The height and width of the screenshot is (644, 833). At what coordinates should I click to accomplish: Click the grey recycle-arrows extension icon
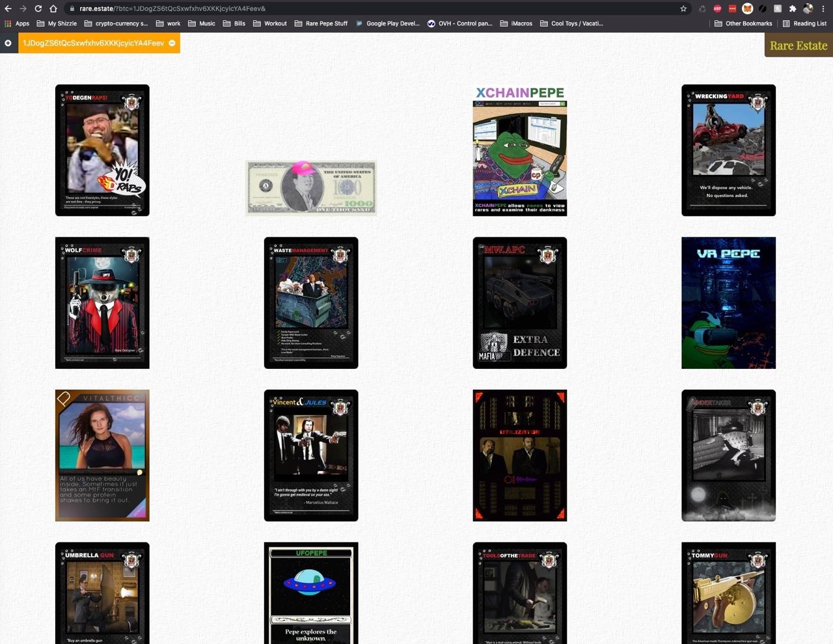tap(702, 8)
